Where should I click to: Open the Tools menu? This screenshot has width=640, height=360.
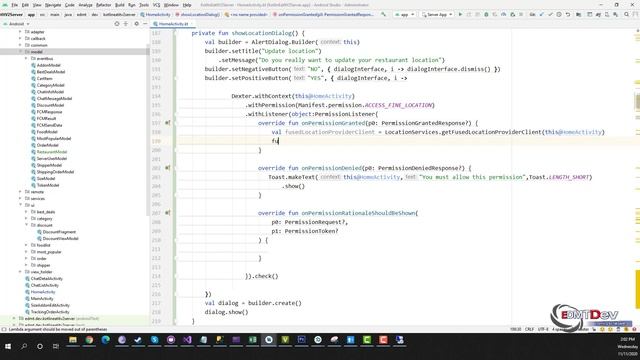tap(144, 5)
